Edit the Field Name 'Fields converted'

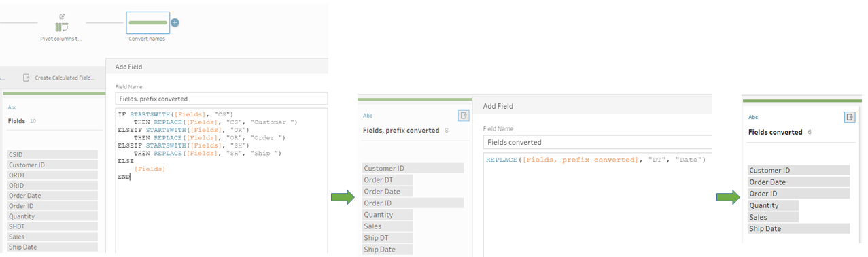(597, 143)
